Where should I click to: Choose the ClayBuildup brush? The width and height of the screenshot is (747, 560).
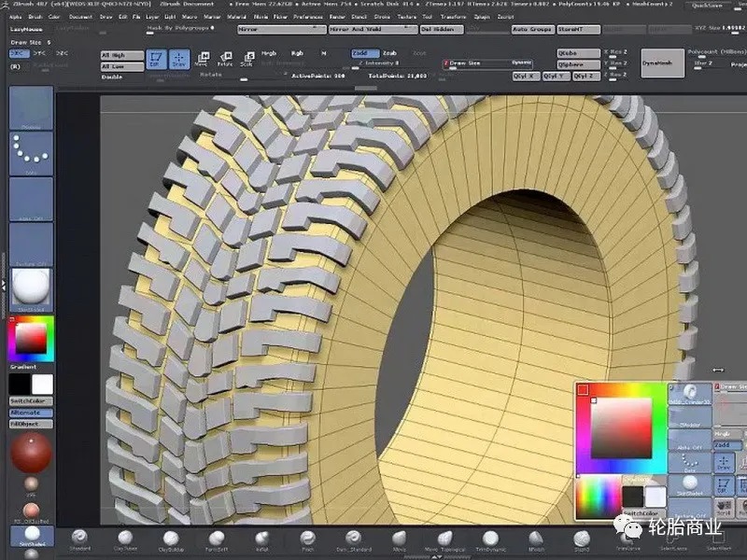pos(171,539)
